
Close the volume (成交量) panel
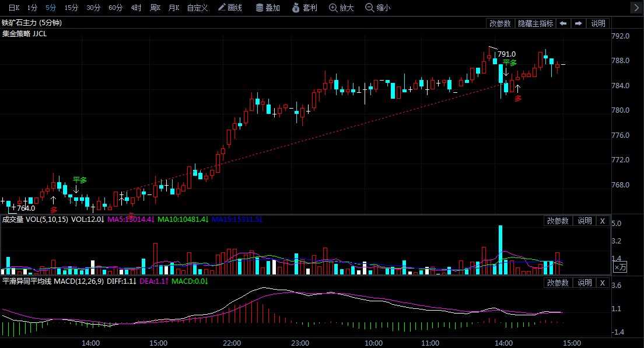(x=603, y=221)
